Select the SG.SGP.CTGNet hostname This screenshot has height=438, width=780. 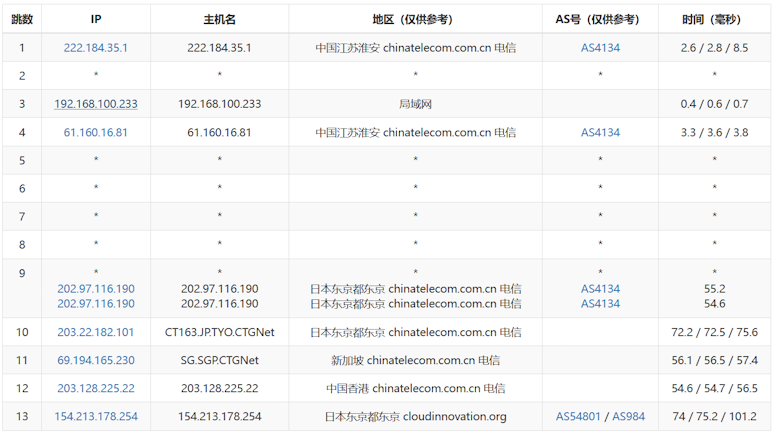tap(219, 360)
